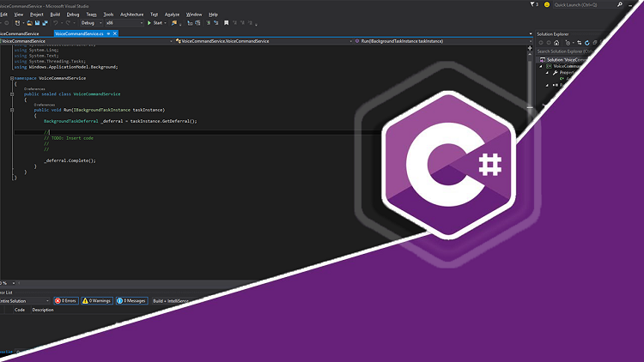Screen dimensions: 644x362
Task: Open the Architecture menu
Action: pyautogui.click(x=132, y=15)
